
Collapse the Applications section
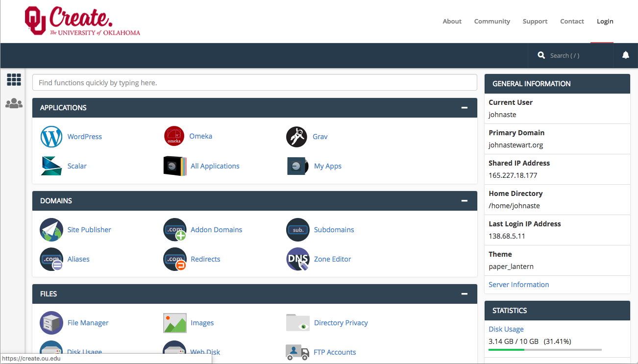coord(464,108)
